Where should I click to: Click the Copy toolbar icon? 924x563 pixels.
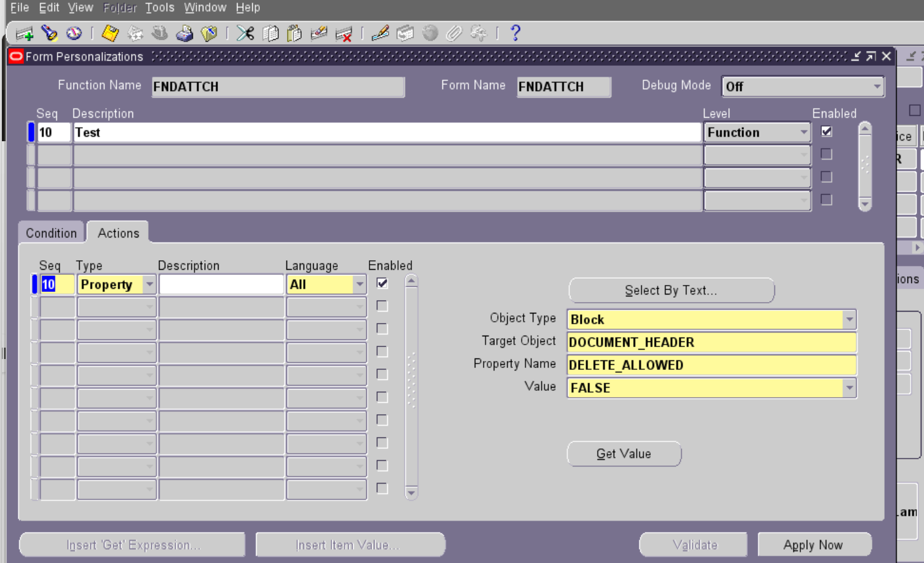271,33
